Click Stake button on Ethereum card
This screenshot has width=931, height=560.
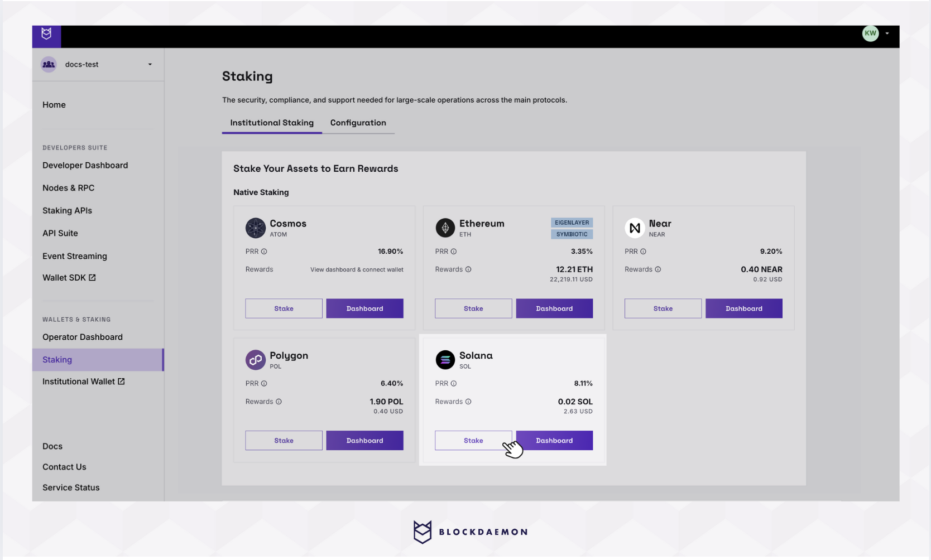[473, 308]
